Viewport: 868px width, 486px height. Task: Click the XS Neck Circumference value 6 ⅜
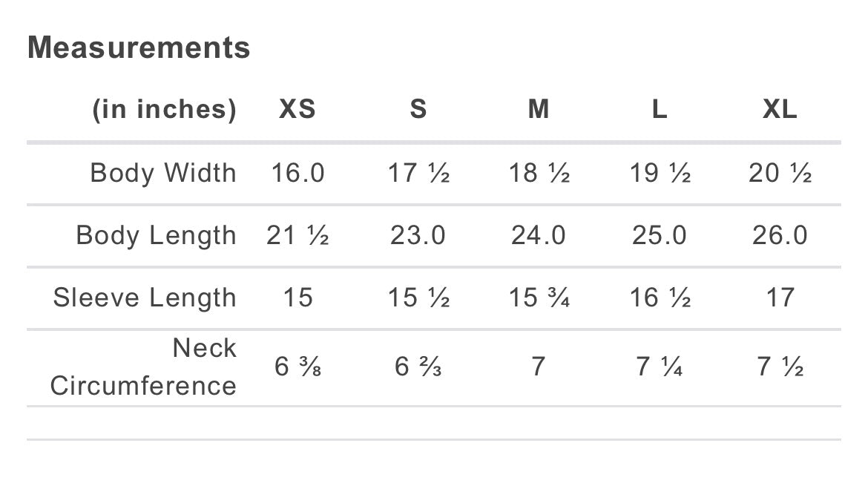[297, 367]
